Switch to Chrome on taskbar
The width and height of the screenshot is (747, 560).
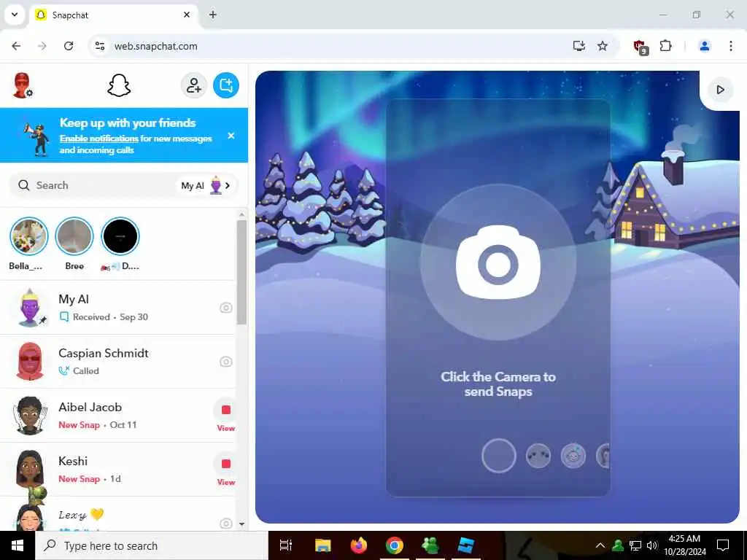pos(395,545)
